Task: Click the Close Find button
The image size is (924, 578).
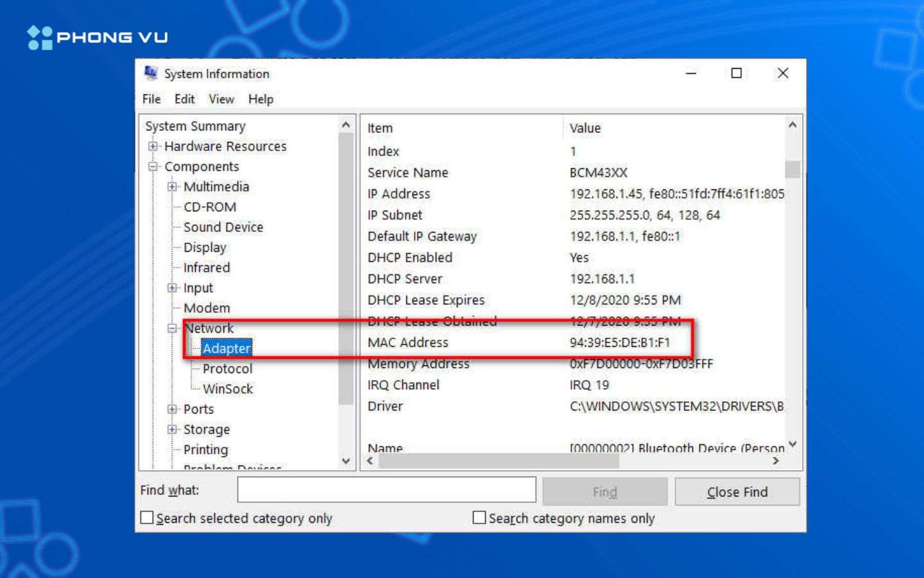Action: (x=737, y=492)
